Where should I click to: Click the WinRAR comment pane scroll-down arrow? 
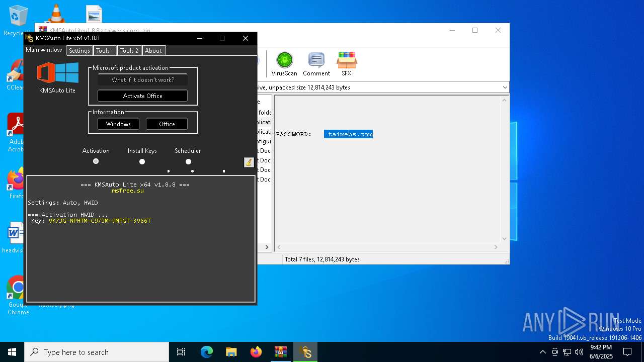click(x=504, y=239)
